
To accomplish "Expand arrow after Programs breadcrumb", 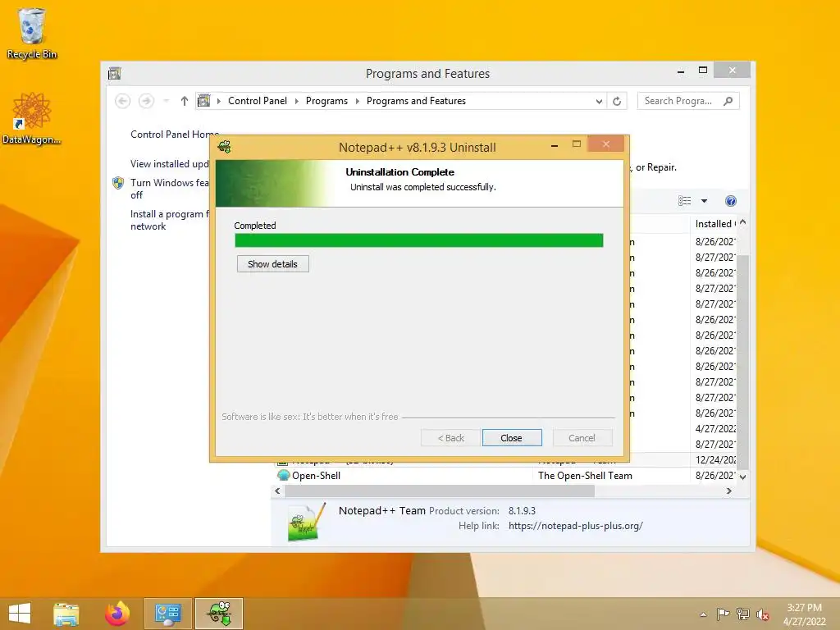I will pos(358,101).
